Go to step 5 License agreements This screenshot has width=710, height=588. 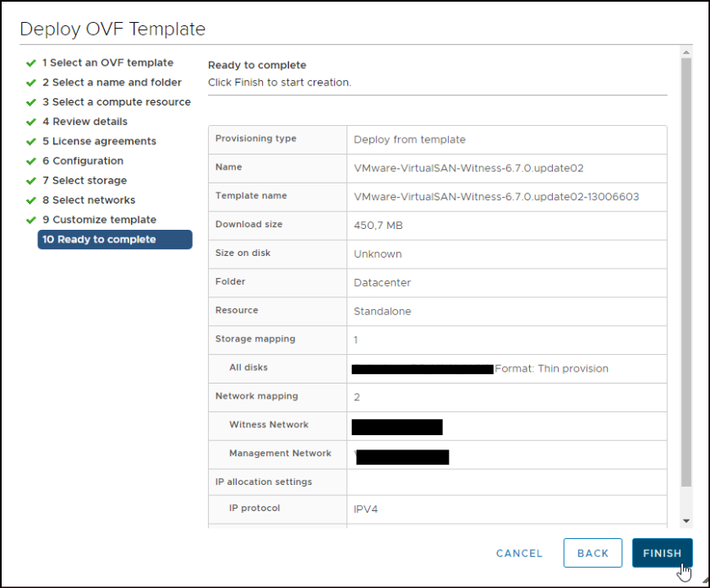[99, 141]
